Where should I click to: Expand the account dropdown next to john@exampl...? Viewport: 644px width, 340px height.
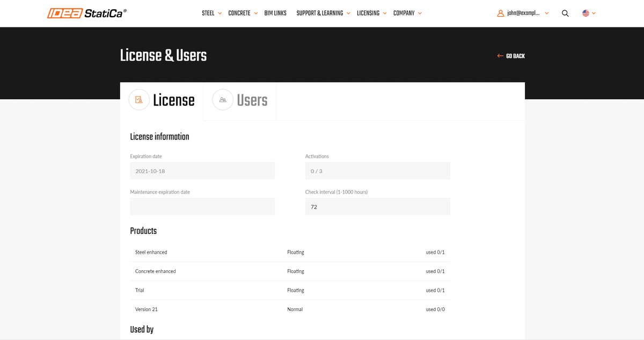click(x=547, y=13)
